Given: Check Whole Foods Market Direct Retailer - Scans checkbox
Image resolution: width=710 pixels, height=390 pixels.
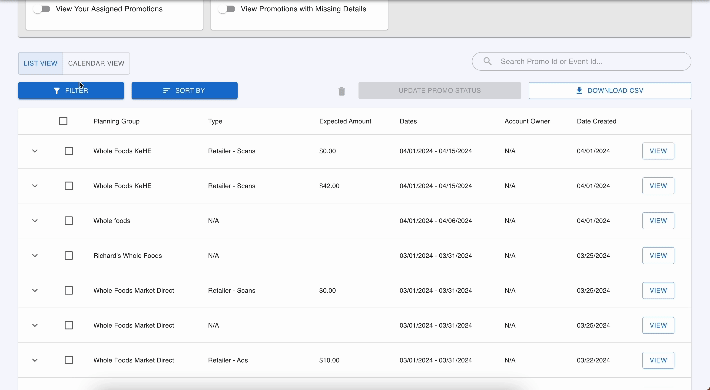Looking at the screenshot, I should [69, 290].
